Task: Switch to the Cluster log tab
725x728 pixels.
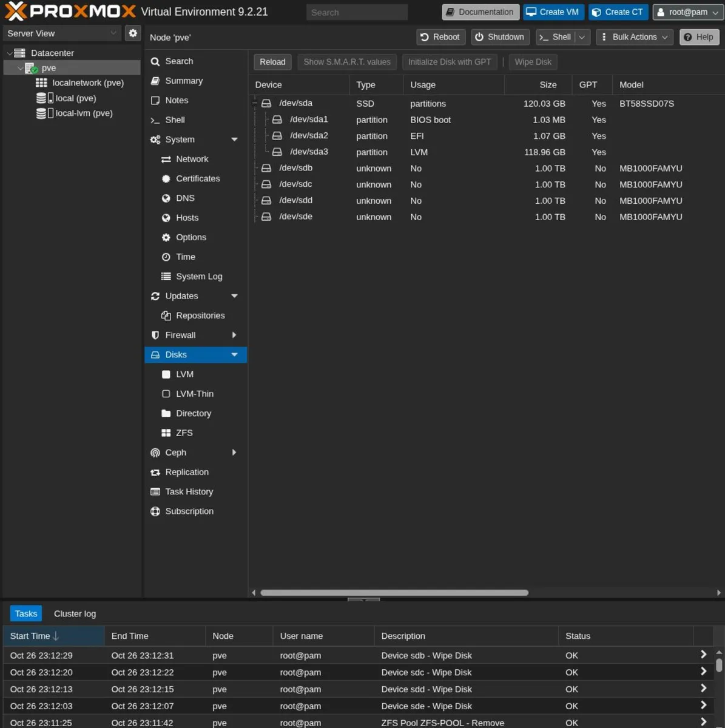Action: pos(75,613)
